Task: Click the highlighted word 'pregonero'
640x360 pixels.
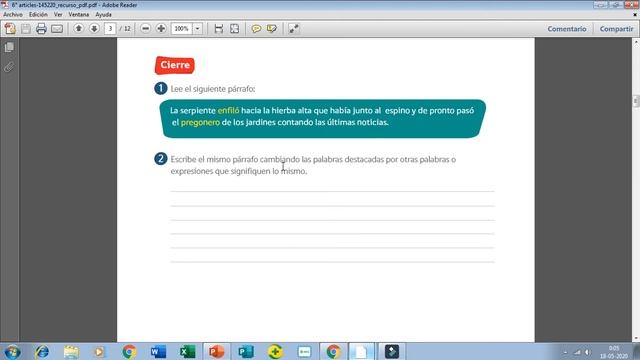Action: tap(200, 122)
